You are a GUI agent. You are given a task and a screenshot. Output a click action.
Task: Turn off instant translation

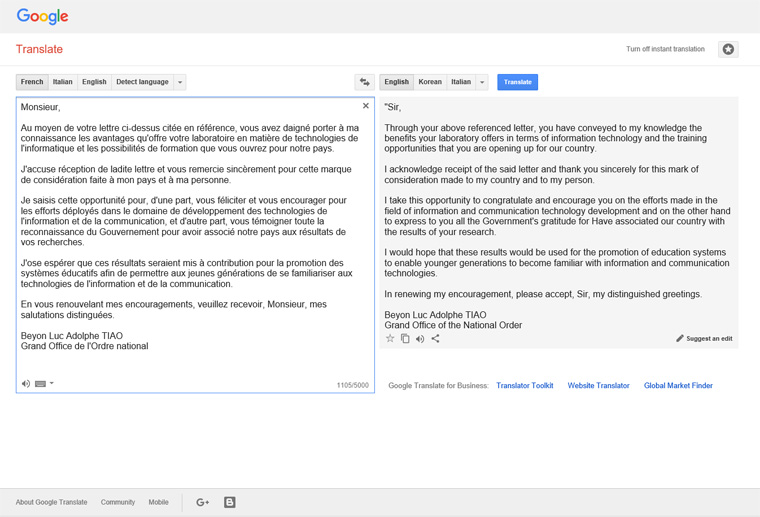click(665, 49)
